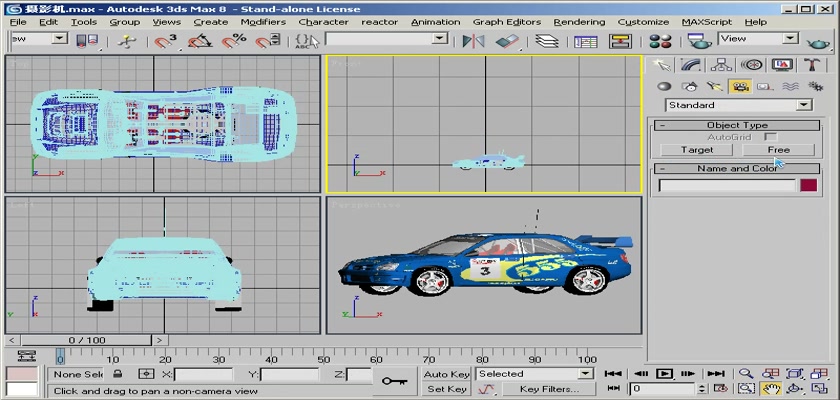Open the Mini Curve Editor icon

click(x=26, y=356)
